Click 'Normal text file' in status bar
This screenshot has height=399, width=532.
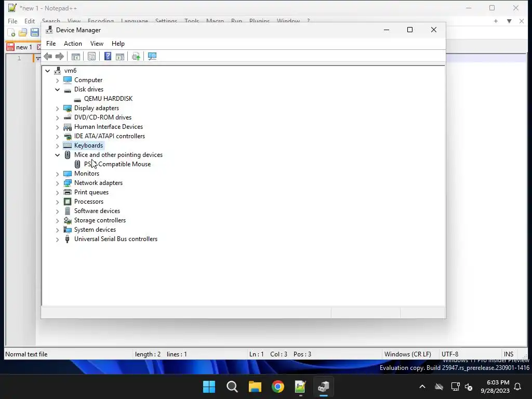point(26,354)
